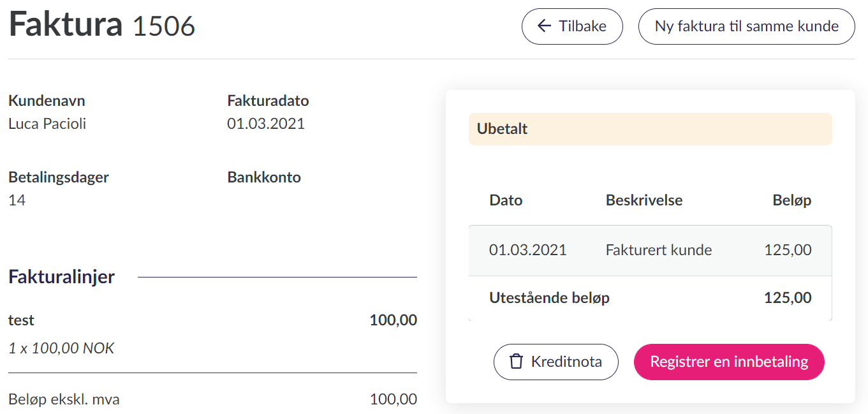Click the Faktura 1506 heading
The image size is (868, 414).
click(102, 26)
